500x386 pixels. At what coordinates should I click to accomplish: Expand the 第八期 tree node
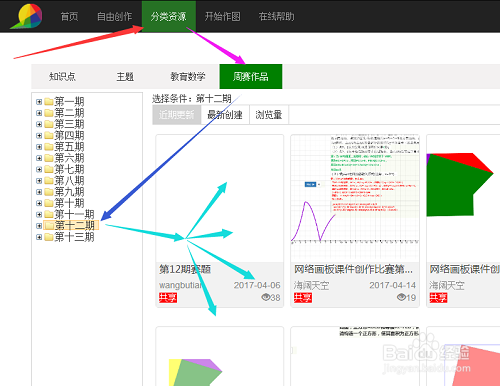coord(39,181)
